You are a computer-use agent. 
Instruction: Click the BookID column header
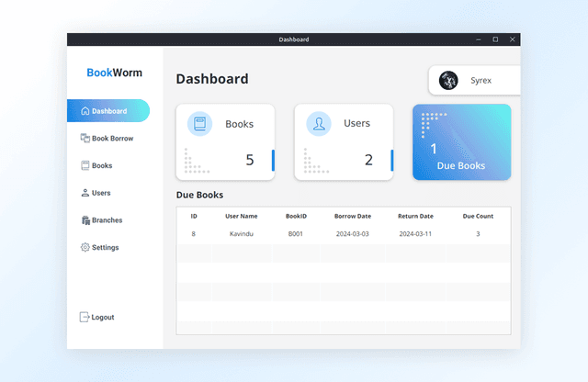pos(296,217)
